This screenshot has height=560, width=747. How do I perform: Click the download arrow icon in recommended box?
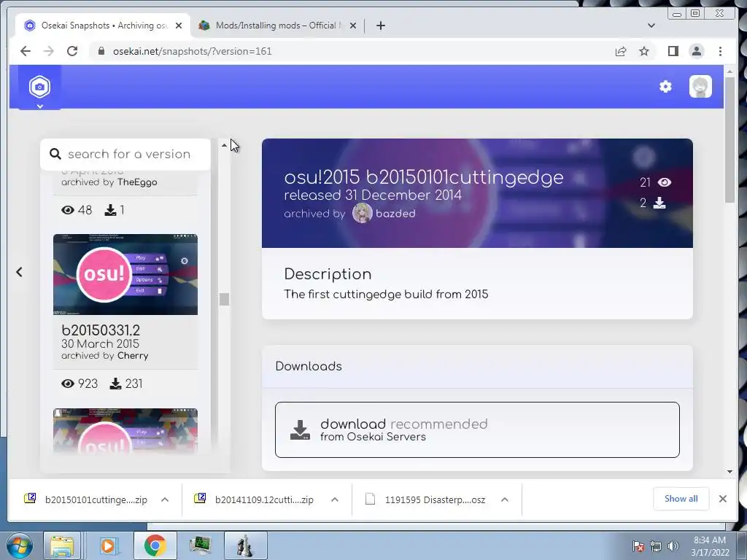point(300,430)
